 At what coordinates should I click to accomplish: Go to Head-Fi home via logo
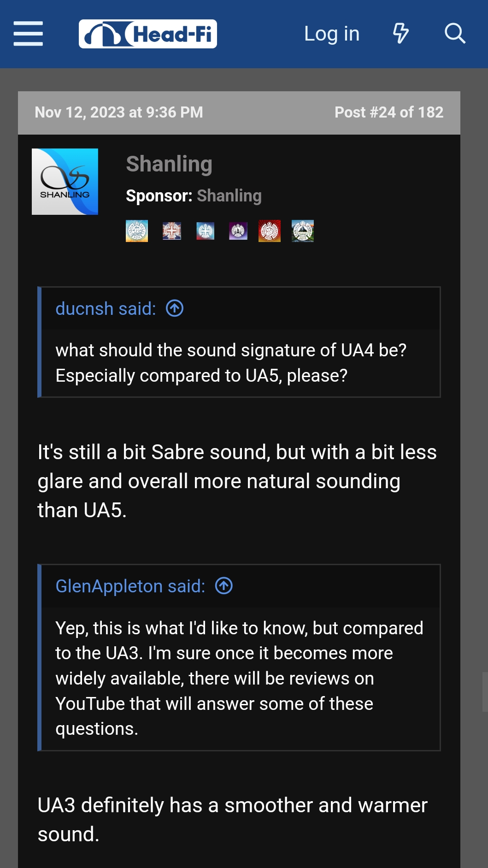click(x=147, y=34)
